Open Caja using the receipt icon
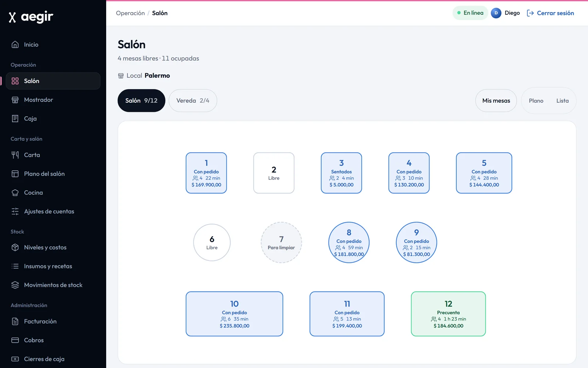588x368 pixels. 15,118
